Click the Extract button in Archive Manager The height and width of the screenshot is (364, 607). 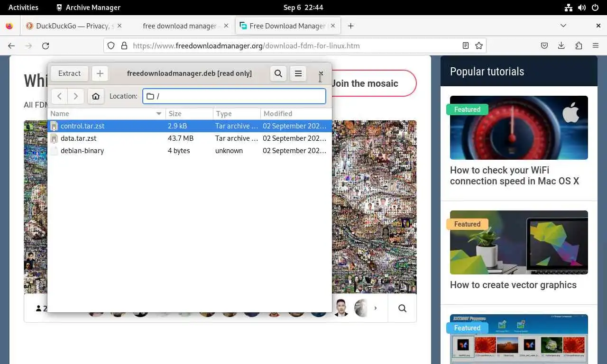[69, 73]
